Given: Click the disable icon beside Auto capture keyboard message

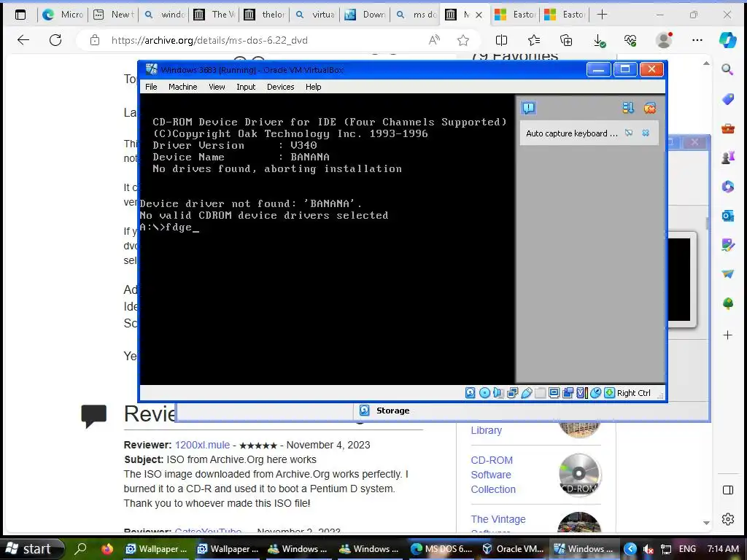Looking at the screenshot, I should point(629,133).
